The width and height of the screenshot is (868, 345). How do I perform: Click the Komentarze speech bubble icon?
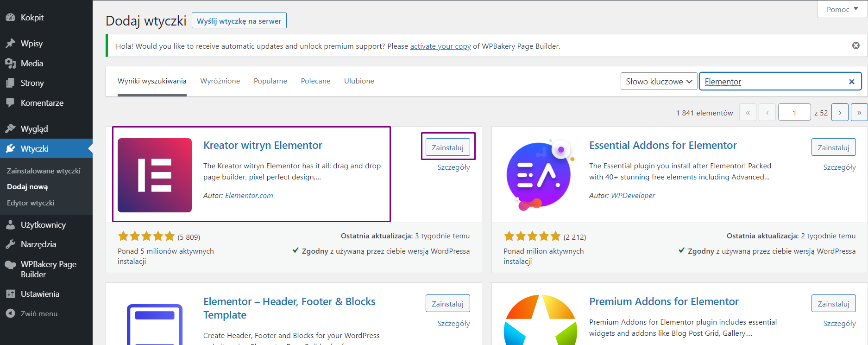pyautogui.click(x=10, y=102)
